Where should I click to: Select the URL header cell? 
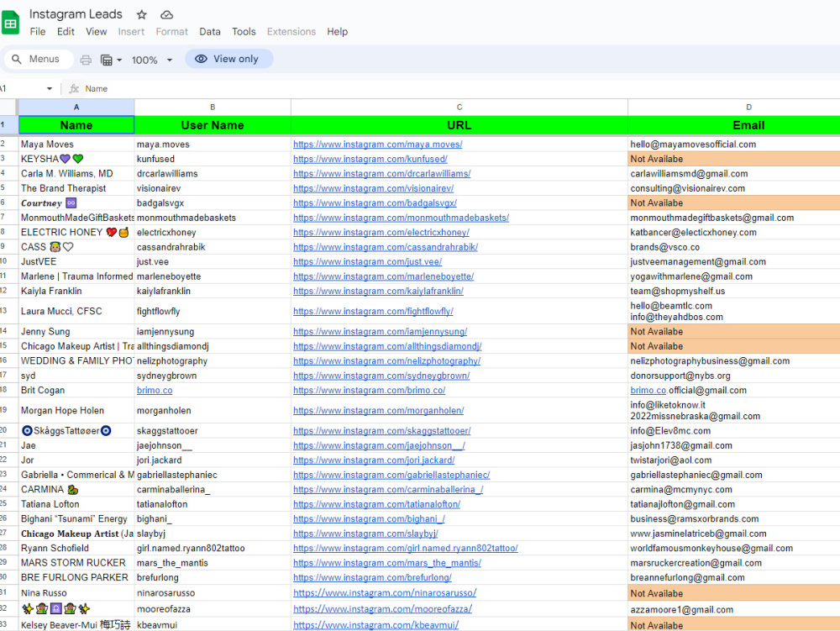[x=459, y=125]
